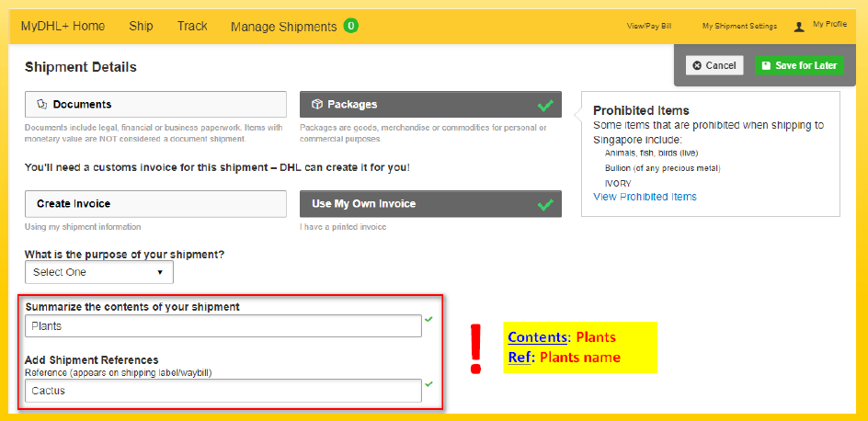Click the Shipment Details heading
Screen dimensions: 868x421
81,67
